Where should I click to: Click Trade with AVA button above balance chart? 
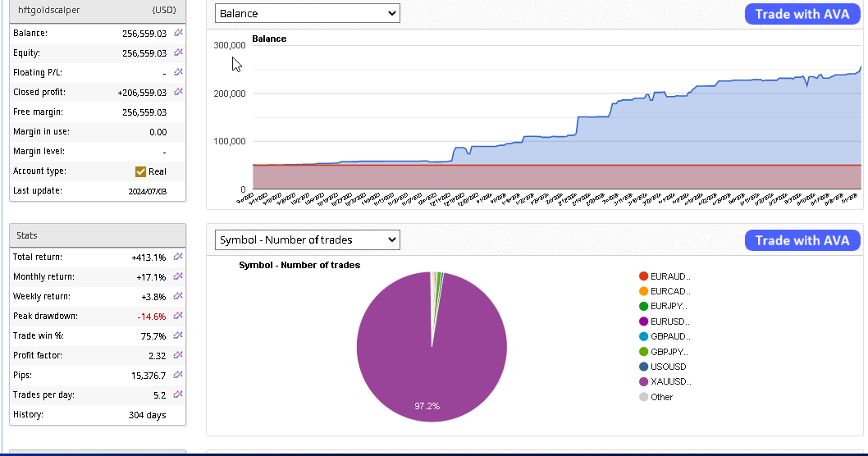coord(802,14)
